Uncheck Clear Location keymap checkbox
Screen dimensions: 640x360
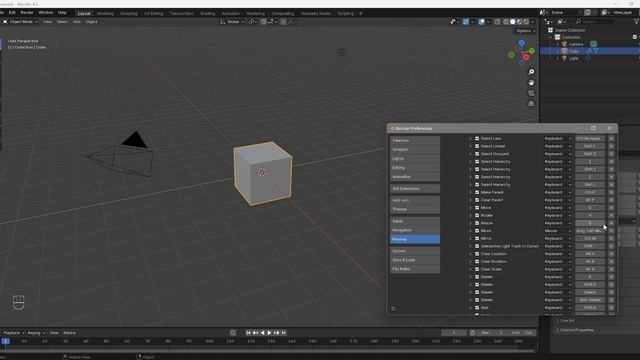click(x=477, y=254)
